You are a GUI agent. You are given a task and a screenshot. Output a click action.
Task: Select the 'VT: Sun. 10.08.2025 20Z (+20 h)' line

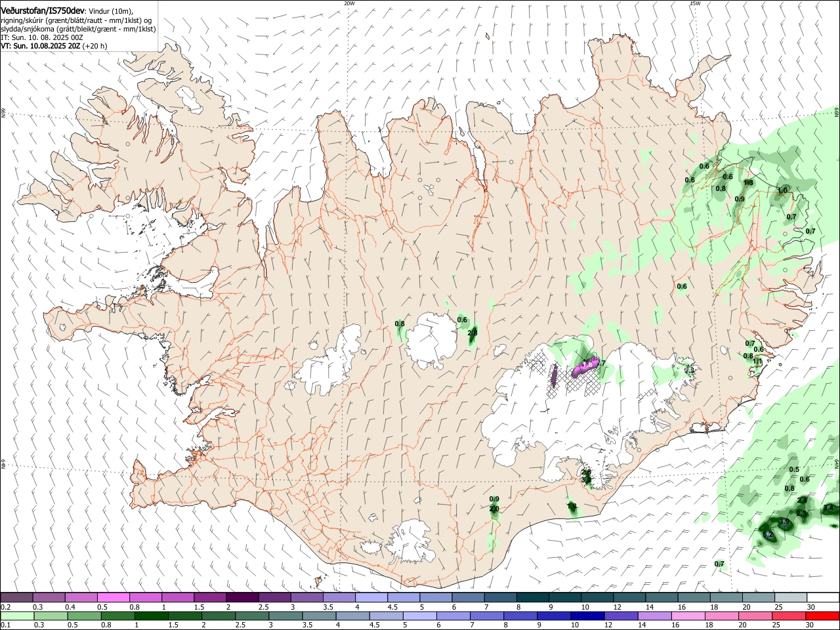click(54, 46)
